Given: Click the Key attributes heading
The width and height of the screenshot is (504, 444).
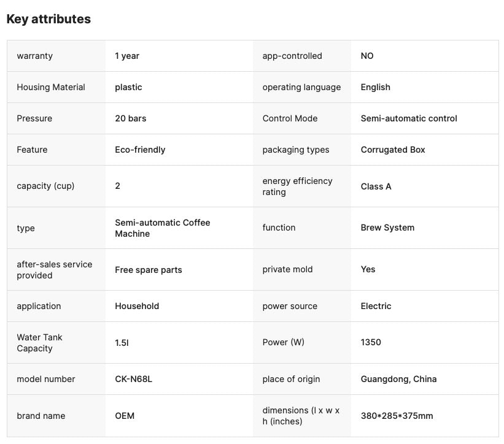Looking at the screenshot, I should click(x=48, y=19).
